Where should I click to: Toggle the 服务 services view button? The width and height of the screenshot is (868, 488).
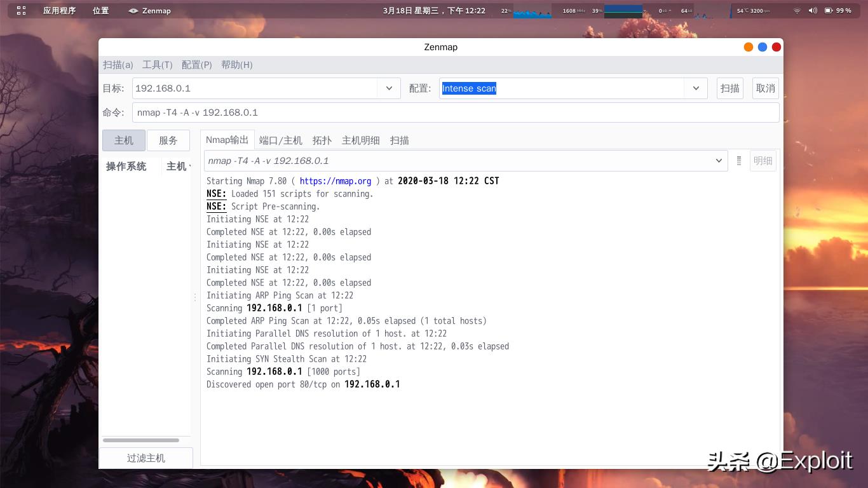[x=168, y=140]
